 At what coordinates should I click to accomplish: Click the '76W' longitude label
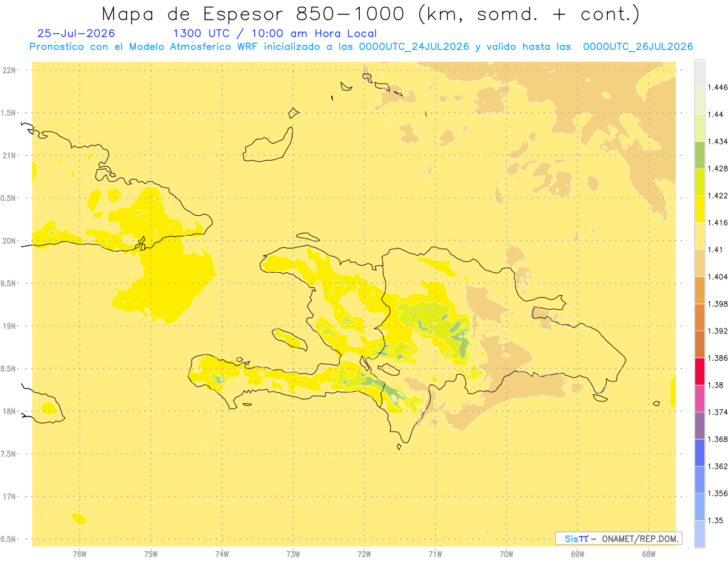coord(79,554)
